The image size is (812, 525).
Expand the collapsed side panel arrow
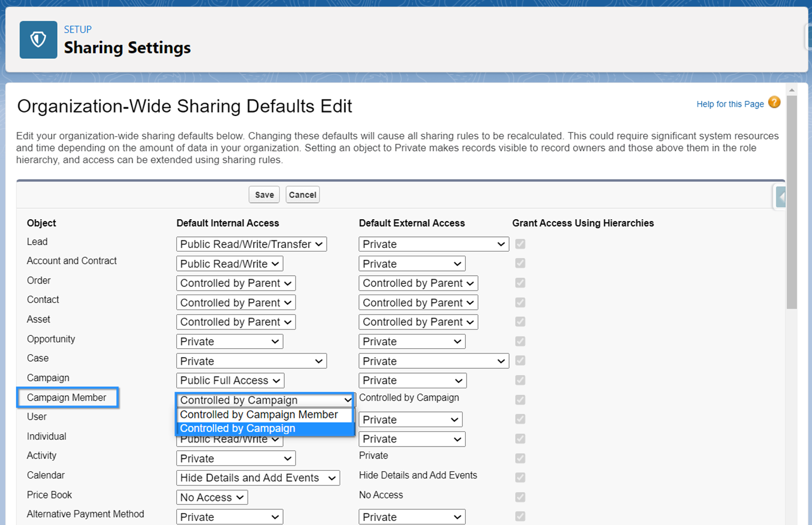coord(781,197)
